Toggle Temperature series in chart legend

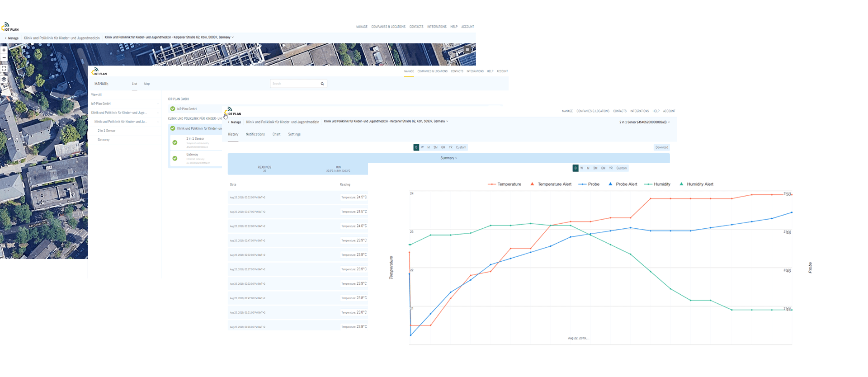(505, 184)
